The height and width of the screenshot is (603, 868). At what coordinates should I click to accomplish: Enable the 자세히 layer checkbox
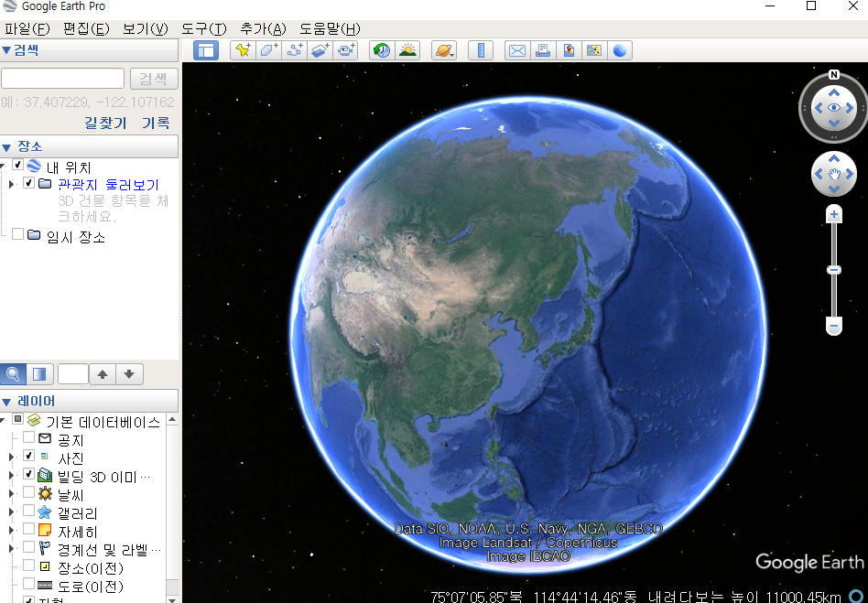(x=28, y=529)
